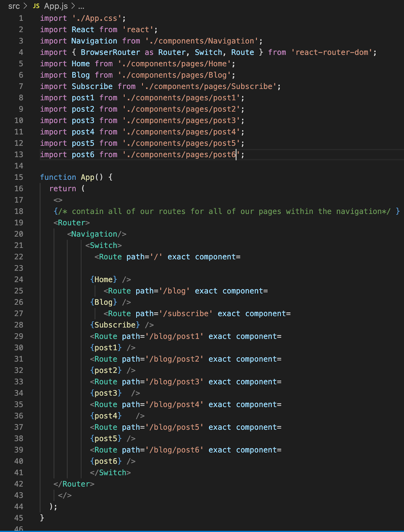Screen dimensions: 404x532
Task: Click the Navigation import identifier
Action: pyautogui.click(x=94, y=41)
